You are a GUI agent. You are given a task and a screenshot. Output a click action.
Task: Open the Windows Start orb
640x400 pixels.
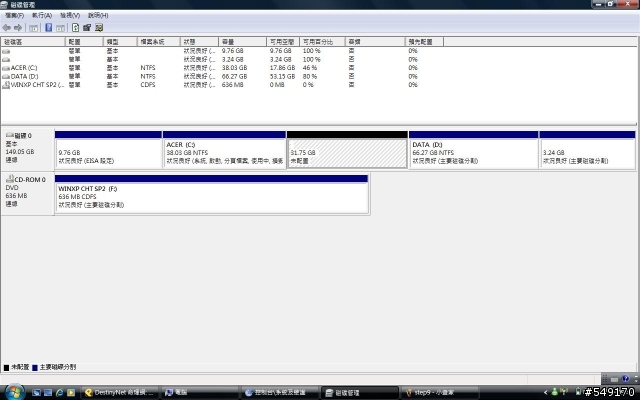[15, 392]
